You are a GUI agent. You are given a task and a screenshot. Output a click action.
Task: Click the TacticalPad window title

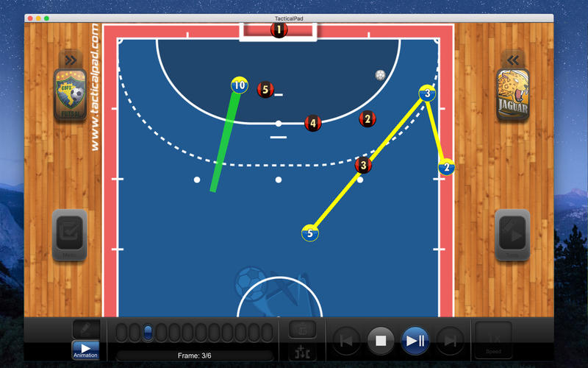pos(289,18)
